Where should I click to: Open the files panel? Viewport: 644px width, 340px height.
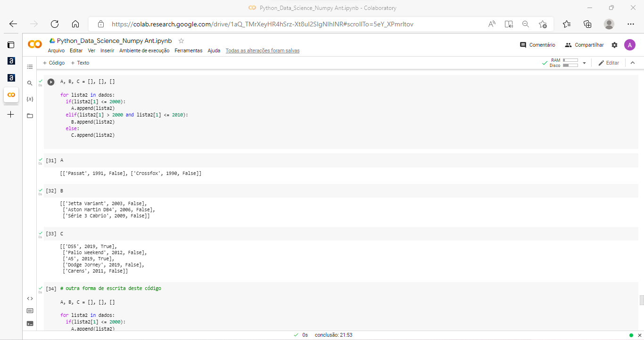coord(30,116)
